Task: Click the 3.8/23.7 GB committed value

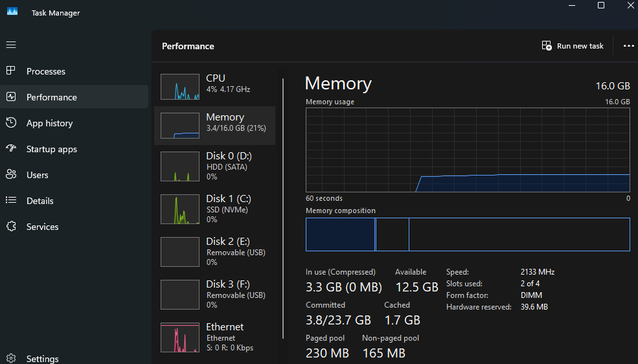Action: tap(339, 320)
